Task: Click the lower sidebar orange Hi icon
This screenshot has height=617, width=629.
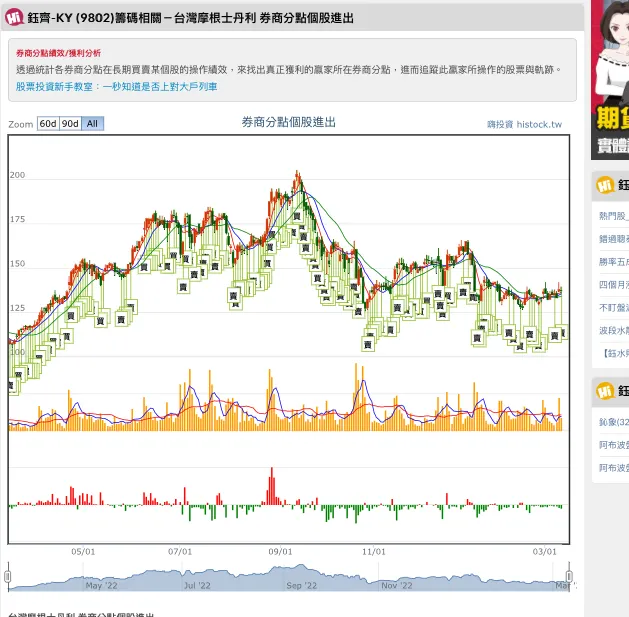Action: click(x=605, y=391)
